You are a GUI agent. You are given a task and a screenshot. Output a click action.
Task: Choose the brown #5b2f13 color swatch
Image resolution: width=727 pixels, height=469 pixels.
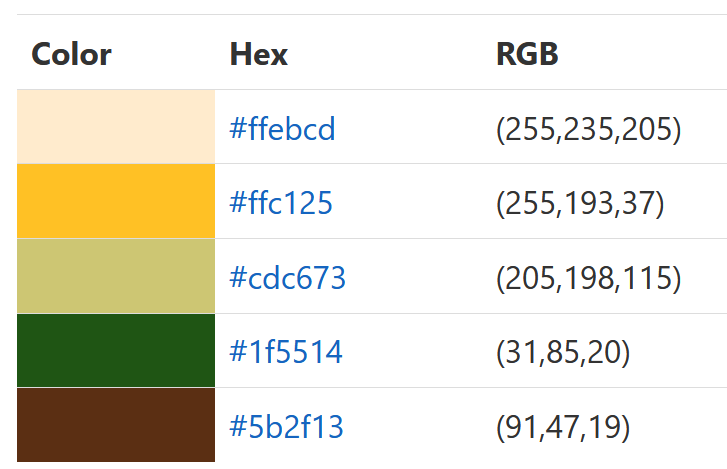coord(116,425)
